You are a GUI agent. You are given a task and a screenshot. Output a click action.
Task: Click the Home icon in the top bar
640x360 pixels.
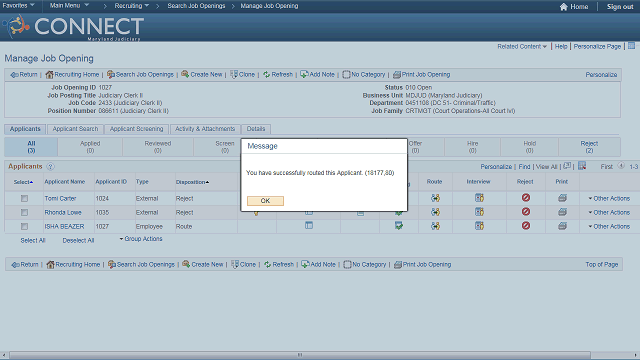coord(563,7)
